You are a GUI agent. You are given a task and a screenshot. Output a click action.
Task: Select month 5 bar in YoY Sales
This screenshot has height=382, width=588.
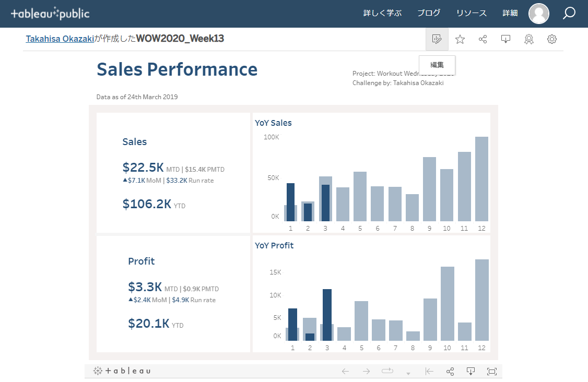[x=360, y=196]
